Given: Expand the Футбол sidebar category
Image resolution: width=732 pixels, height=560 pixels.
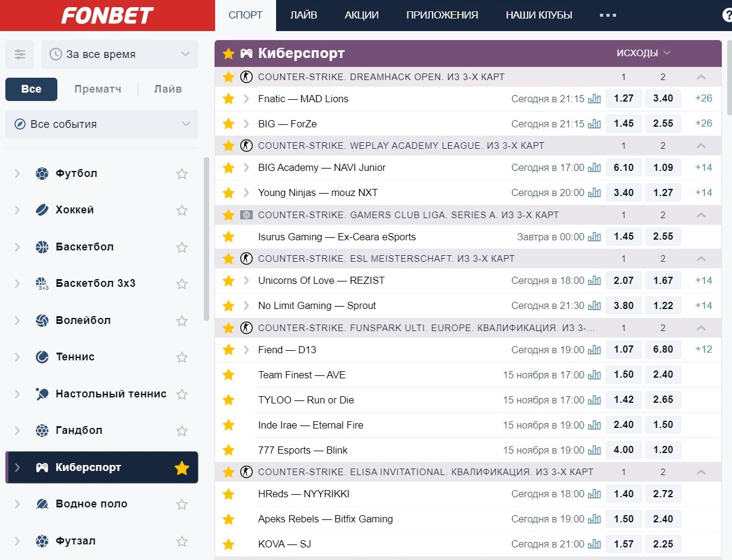Looking at the screenshot, I should tap(17, 173).
